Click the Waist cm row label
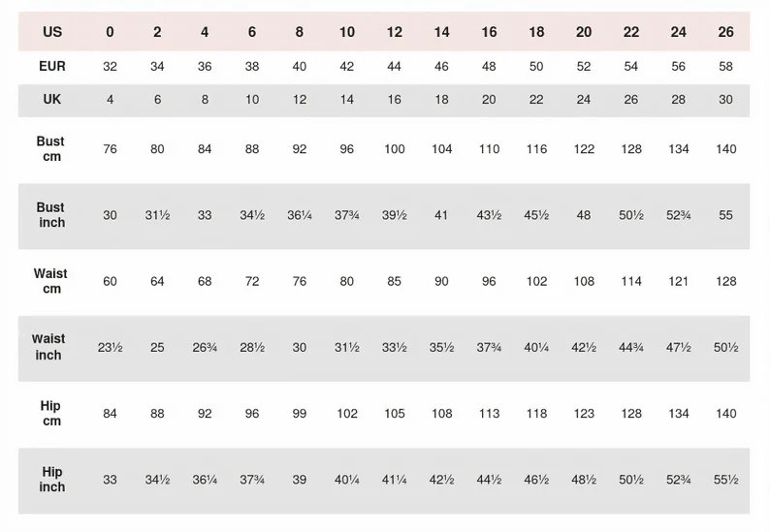The height and width of the screenshot is (532, 770). (51, 281)
